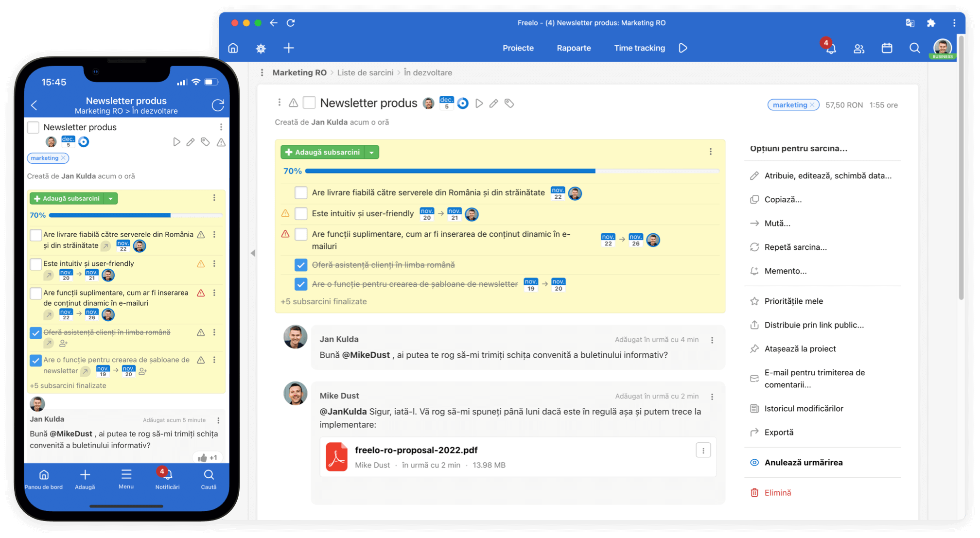Screen dimensions: 980x538
Task: Open browser extensions puzzle icon
Action: pos(931,23)
